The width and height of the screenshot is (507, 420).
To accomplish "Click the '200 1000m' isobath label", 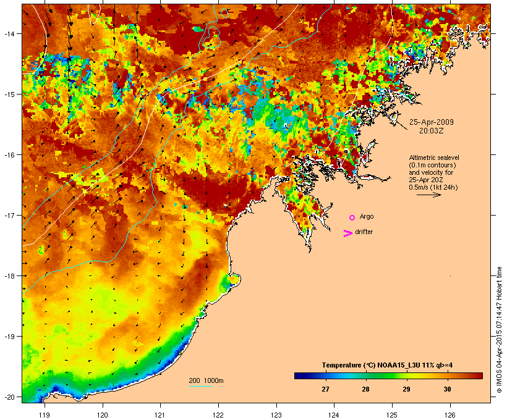I will (206, 380).
